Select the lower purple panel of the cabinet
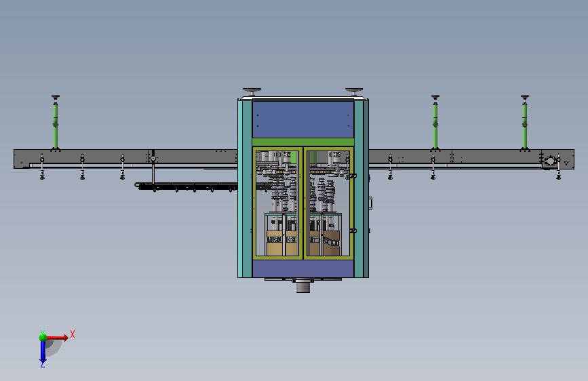Image resolution: width=588 pixels, height=381 pixels. coord(303,269)
